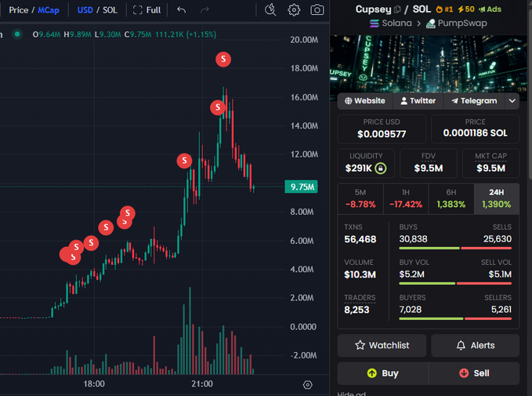The height and width of the screenshot is (396, 532).
Task: Click the TRADERS 8,253 stat
Action: 360,304
